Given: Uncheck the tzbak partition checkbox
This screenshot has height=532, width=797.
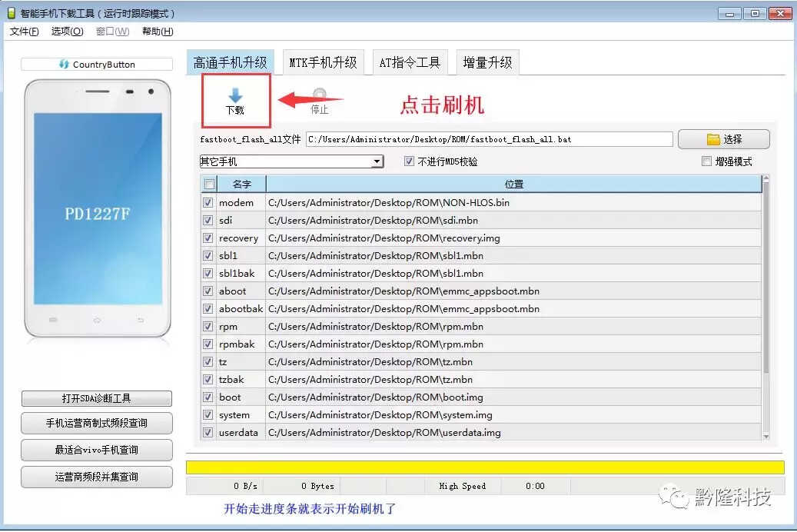Looking at the screenshot, I should point(208,380).
